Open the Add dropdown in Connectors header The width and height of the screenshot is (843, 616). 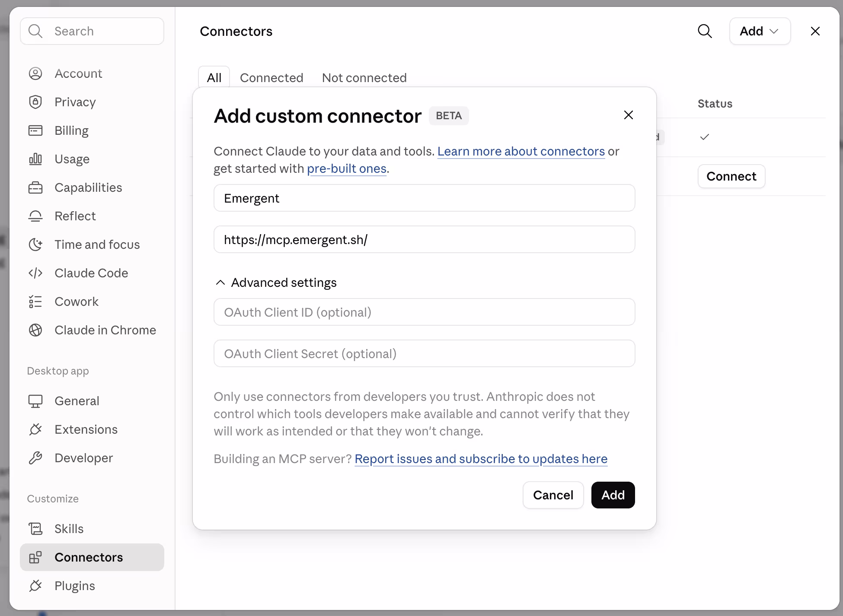(760, 31)
